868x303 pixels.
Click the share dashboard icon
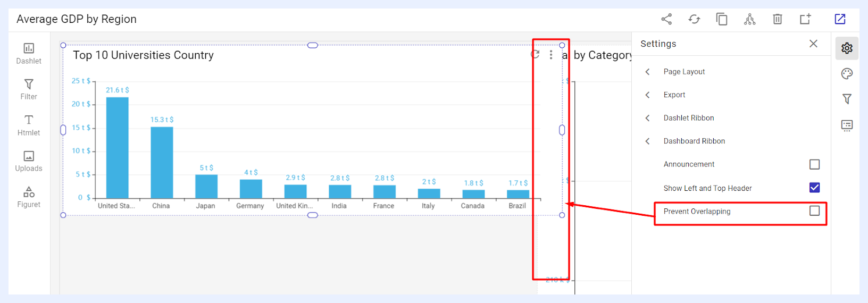pos(666,19)
